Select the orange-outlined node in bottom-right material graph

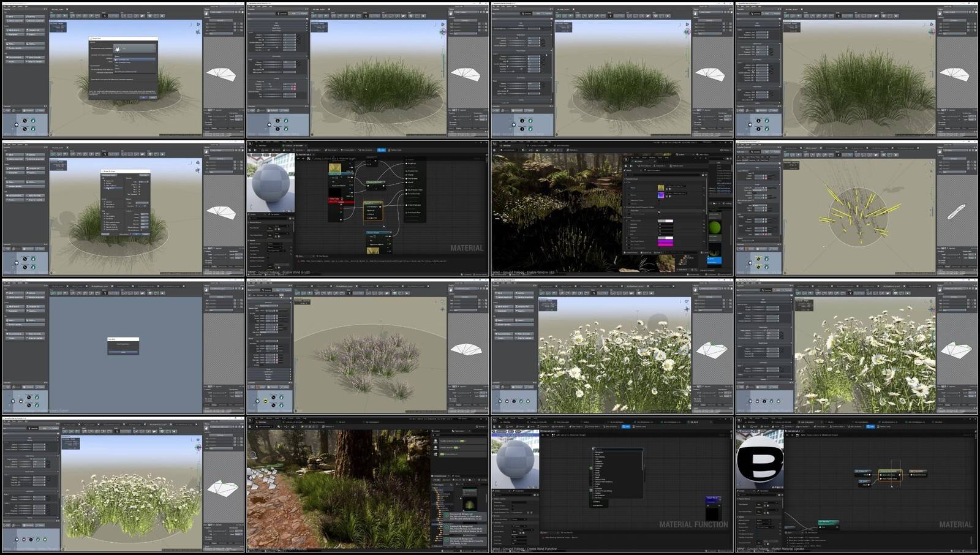[889, 475]
